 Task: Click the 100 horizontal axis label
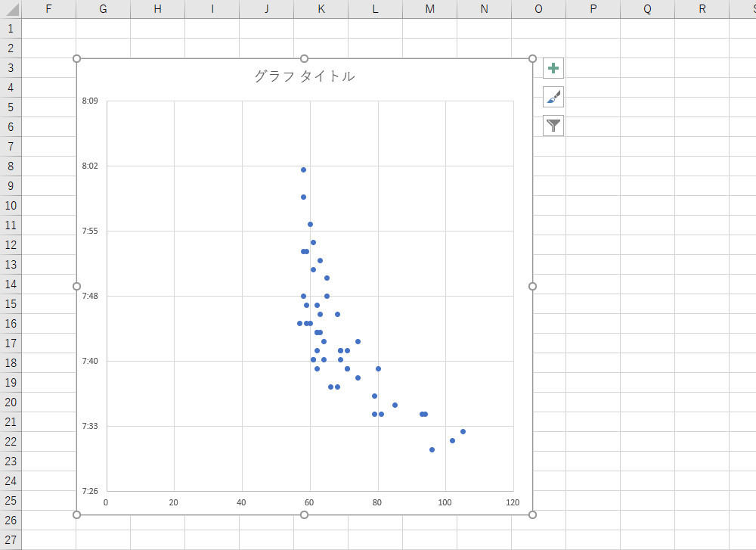(x=445, y=502)
